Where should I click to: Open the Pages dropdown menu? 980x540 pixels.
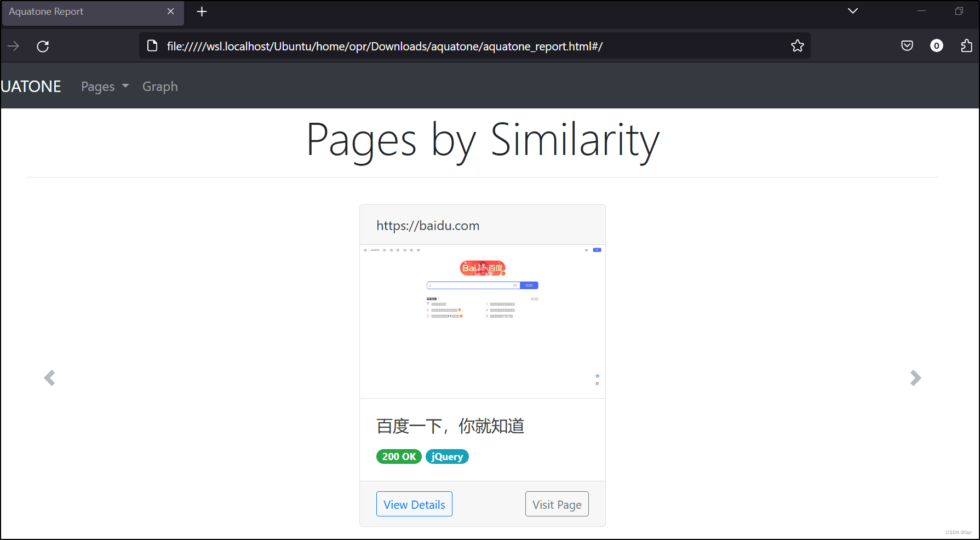(x=105, y=87)
